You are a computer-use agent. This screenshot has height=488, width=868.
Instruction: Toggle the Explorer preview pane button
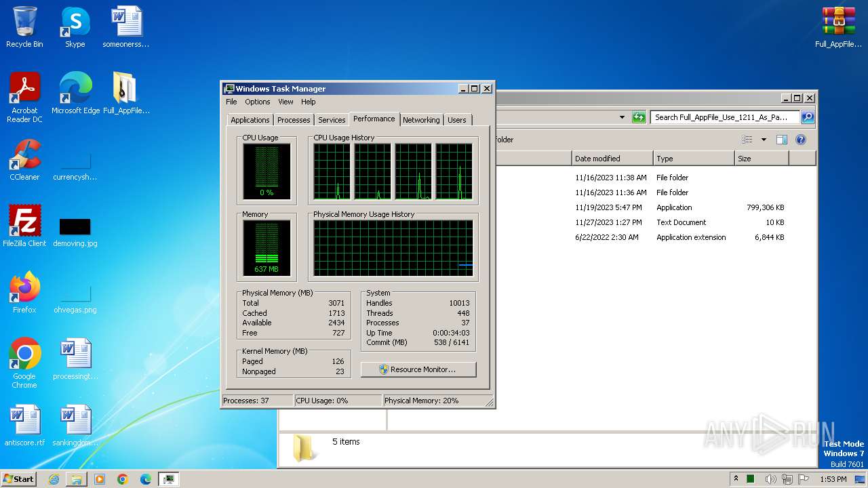(x=781, y=140)
